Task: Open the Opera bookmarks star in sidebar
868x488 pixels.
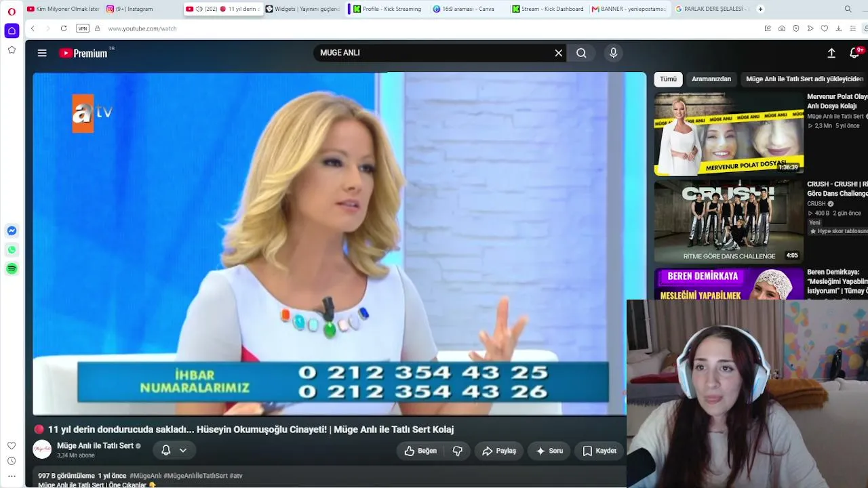Action: click(12, 49)
